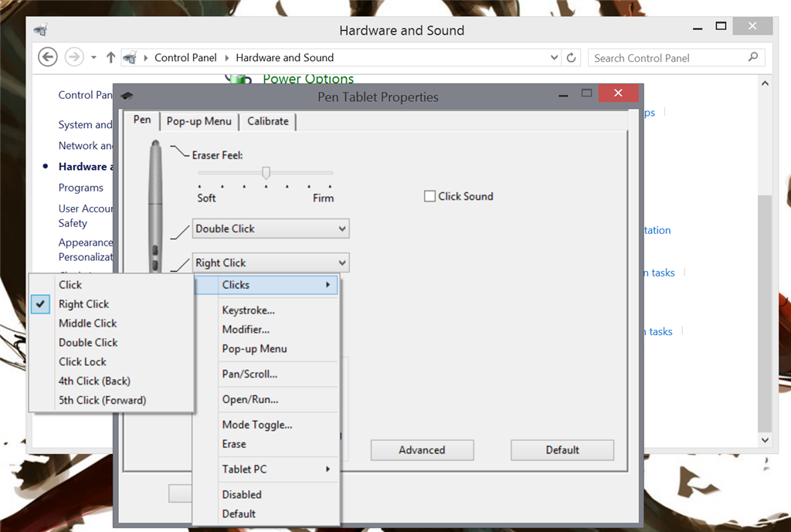
Task: Open recent locations dropdown next to Forward arrow
Action: (x=93, y=57)
